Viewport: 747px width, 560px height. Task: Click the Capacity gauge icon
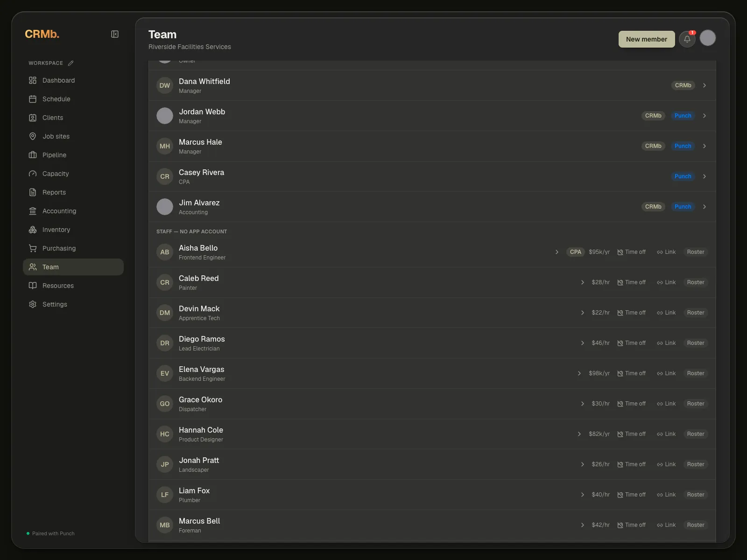(33, 174)
